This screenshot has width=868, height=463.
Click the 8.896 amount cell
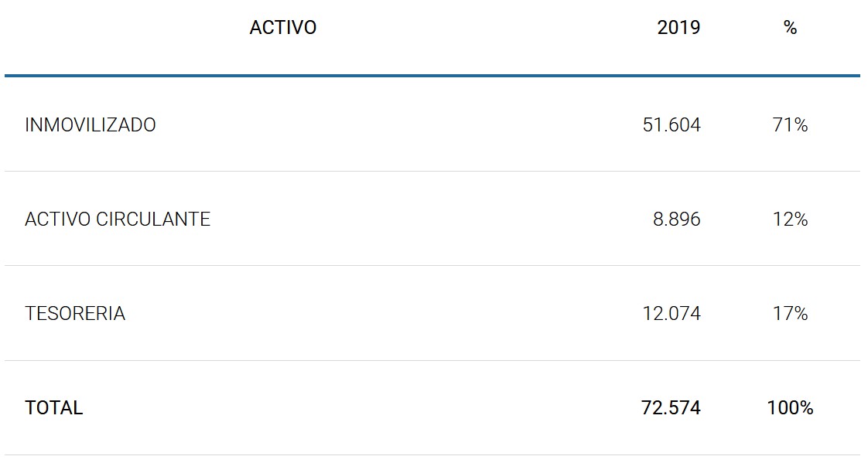(677, 220)
